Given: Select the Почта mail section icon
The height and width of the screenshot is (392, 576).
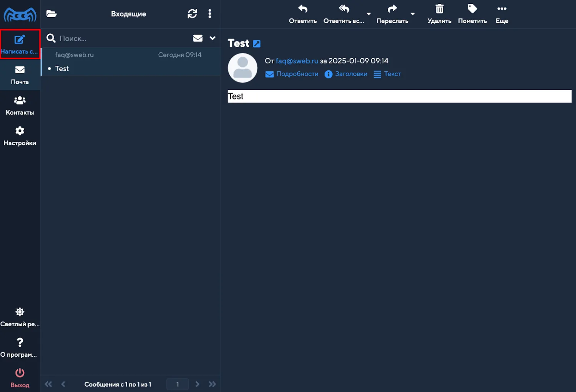Looking at the screenshot, I should point(20,74).
